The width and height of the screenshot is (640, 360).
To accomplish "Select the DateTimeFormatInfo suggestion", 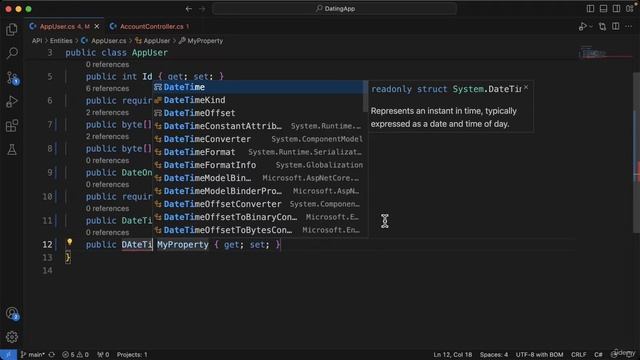I will 258,165.
